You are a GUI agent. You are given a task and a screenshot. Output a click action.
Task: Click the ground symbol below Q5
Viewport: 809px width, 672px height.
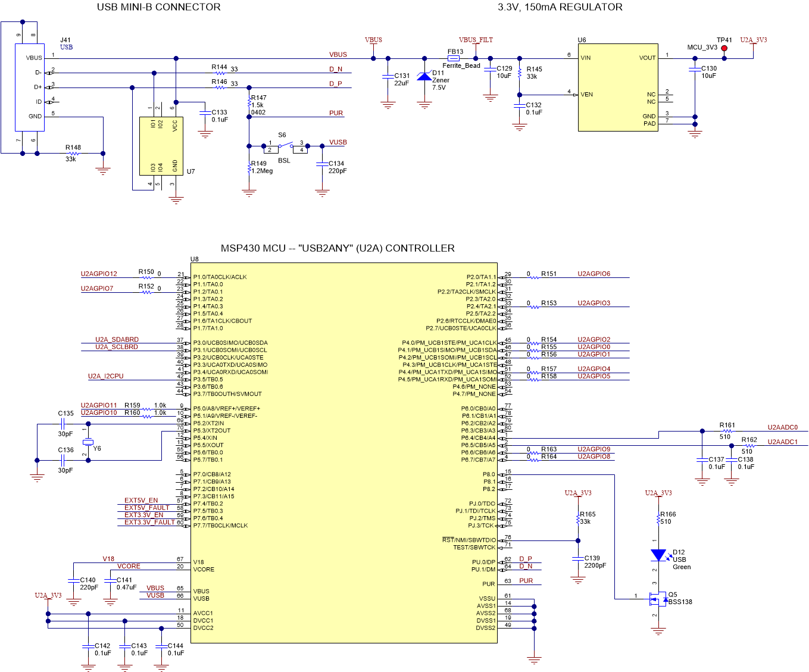click(658, 631)
